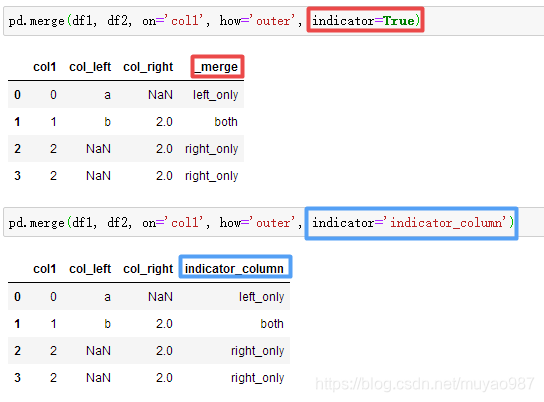Select col_left value 'a' in indicator_column table
The width and height of the screenshot is (544, 402).
107,297
